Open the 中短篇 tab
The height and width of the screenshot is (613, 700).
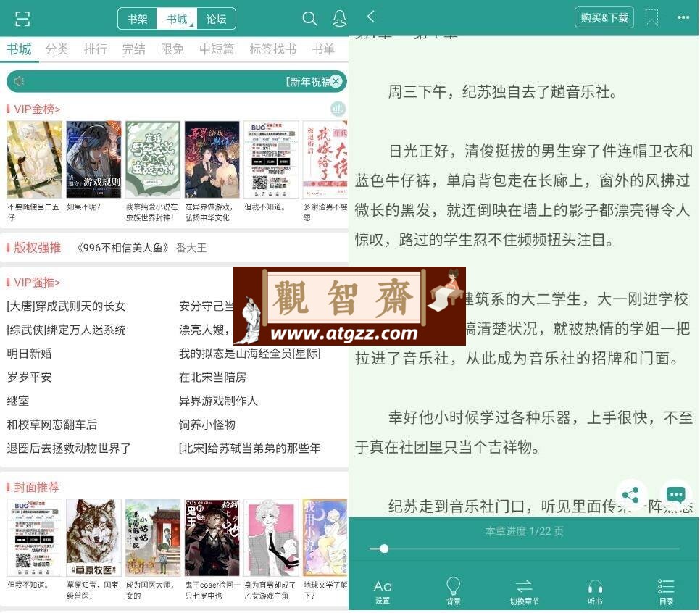[217, 49]
